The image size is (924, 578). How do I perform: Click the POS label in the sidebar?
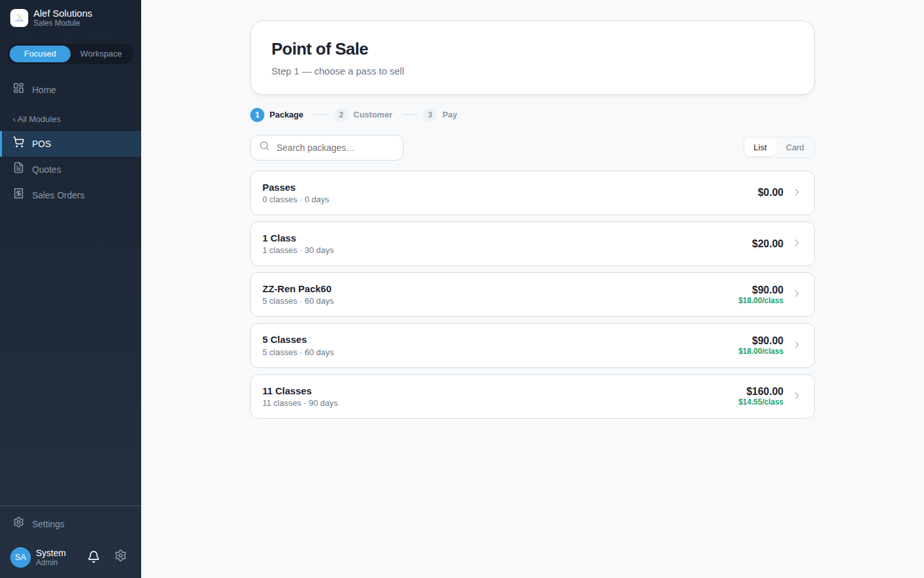(x=42, y=144)
